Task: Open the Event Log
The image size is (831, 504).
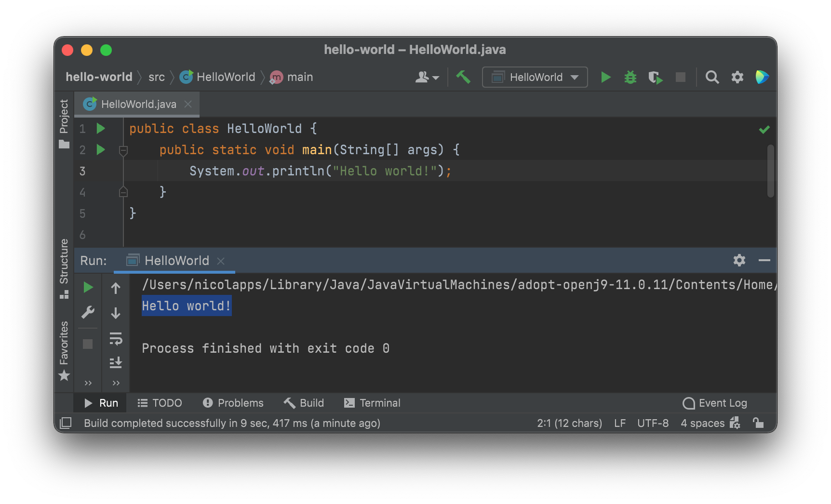Action: click(715, 403)
